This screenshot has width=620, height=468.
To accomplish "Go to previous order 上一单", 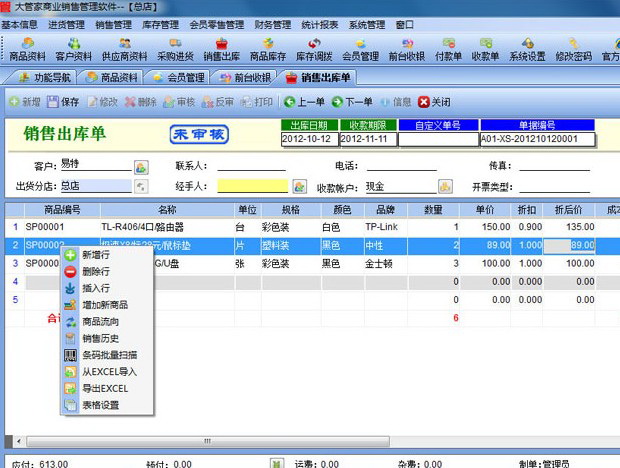I will [x=304, y=102].
